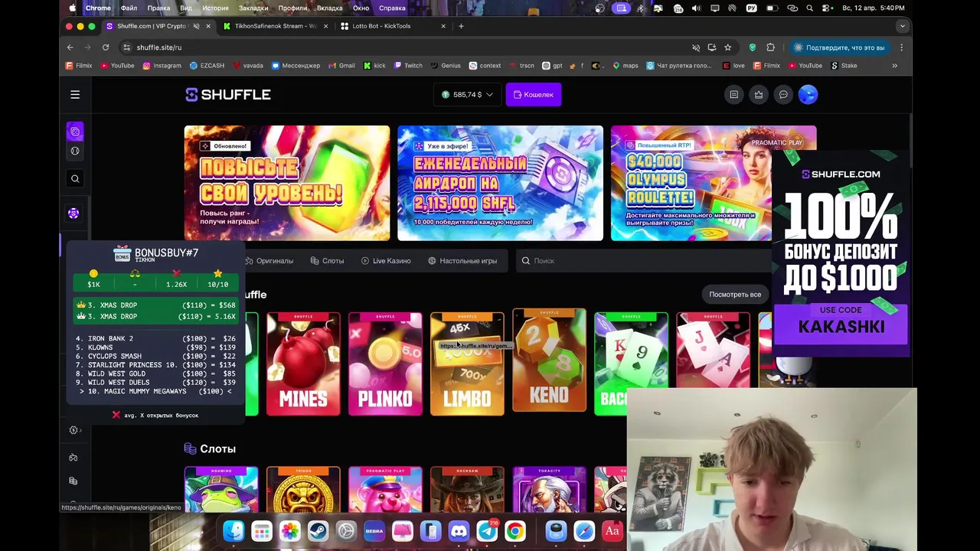Open the Кошелек wallet button
The height and width of the screenshot is (551, 980).
(x=534, y=94)
